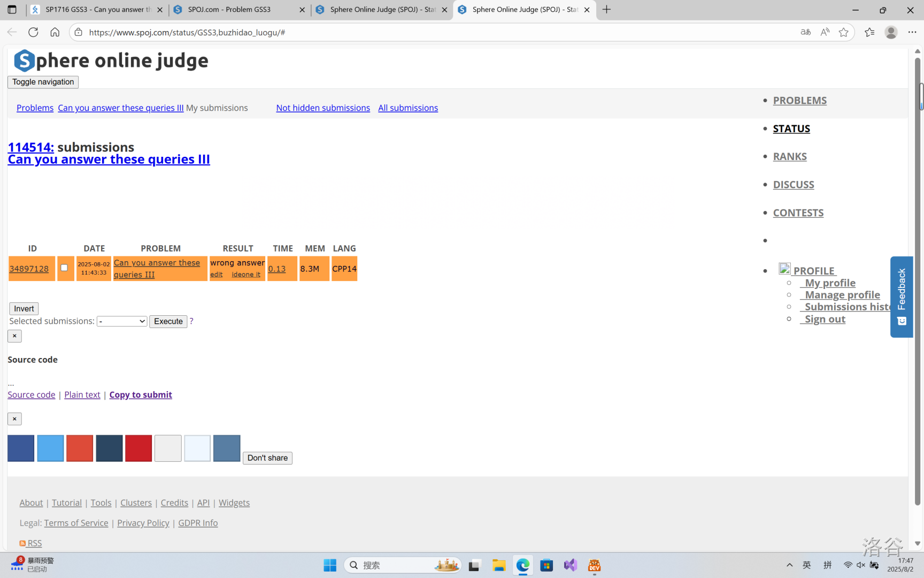This screenshot has height=578, width=924.
Task: Open the Tutorial footer link
Action: [x=67, y=503]
